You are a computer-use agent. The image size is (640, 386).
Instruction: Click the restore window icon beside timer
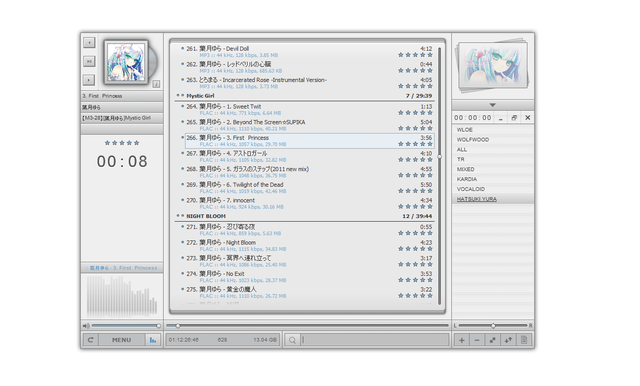pyautogui.click(x=514, y=118)
